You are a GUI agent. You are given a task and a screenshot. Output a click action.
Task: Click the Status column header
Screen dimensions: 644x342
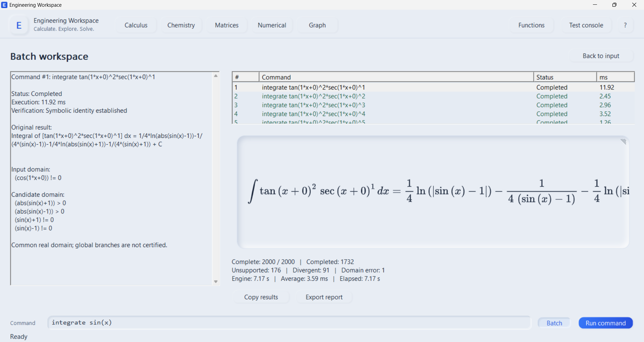coord(565,77)
